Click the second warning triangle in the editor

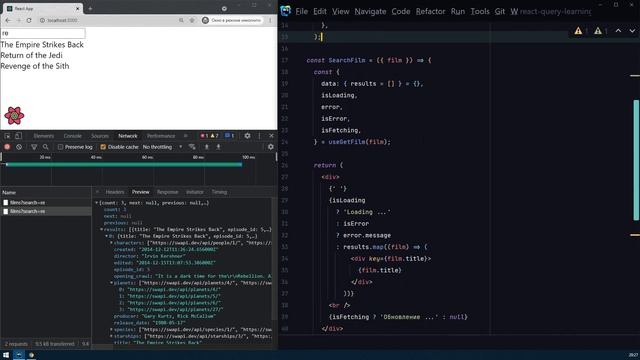[598, 31]
